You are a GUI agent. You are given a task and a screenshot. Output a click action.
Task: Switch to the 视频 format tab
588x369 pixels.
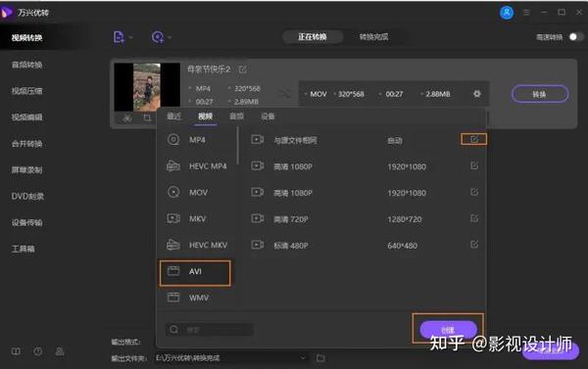[205, 116]
